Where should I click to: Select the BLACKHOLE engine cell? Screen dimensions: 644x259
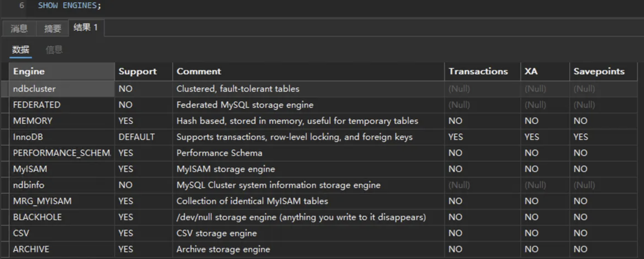[37, 217]
